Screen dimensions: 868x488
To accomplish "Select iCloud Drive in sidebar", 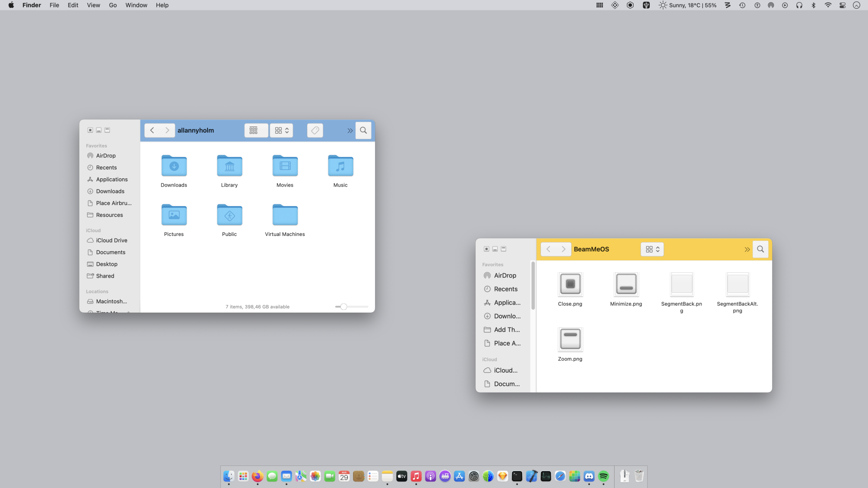I will click(x=112, y=240).
